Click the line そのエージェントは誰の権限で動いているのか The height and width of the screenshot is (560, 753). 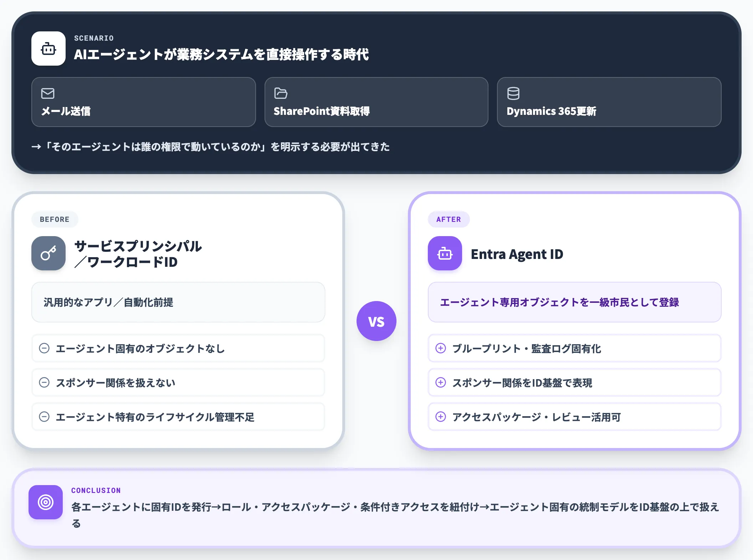click(211, 147)
